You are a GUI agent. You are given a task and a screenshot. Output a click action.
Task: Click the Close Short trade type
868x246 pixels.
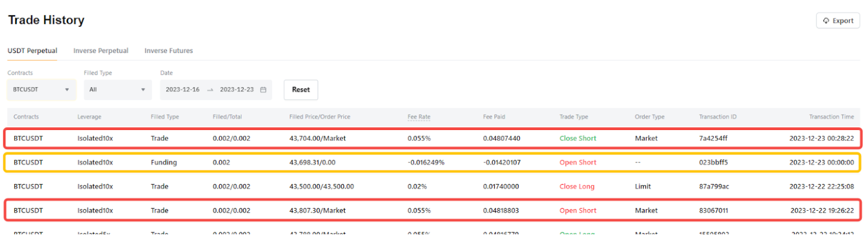[x=578, y=139]
